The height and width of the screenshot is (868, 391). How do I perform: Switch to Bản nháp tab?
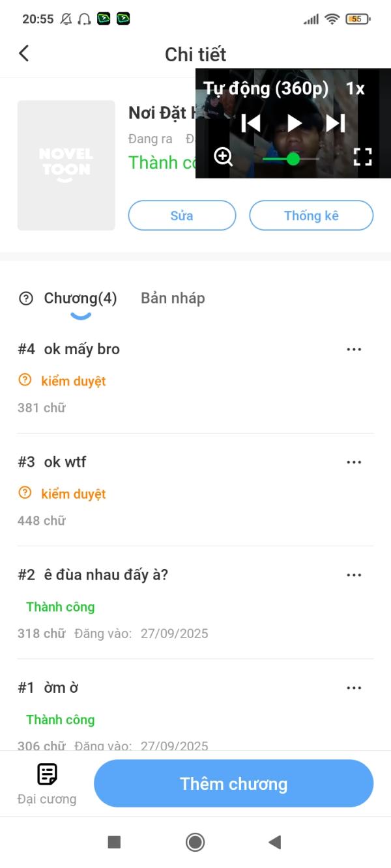click(173, 298)
